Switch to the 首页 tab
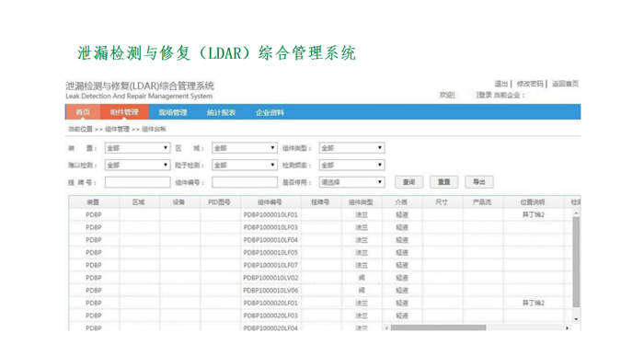 coord(83,112)
